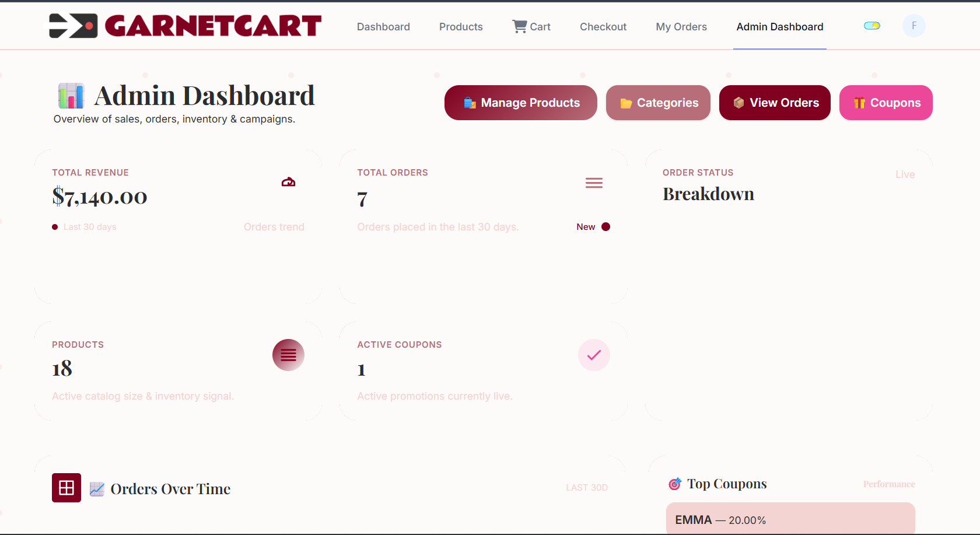Open View Orders
This screenshot has width=980, height=535.
pos(774,103)
